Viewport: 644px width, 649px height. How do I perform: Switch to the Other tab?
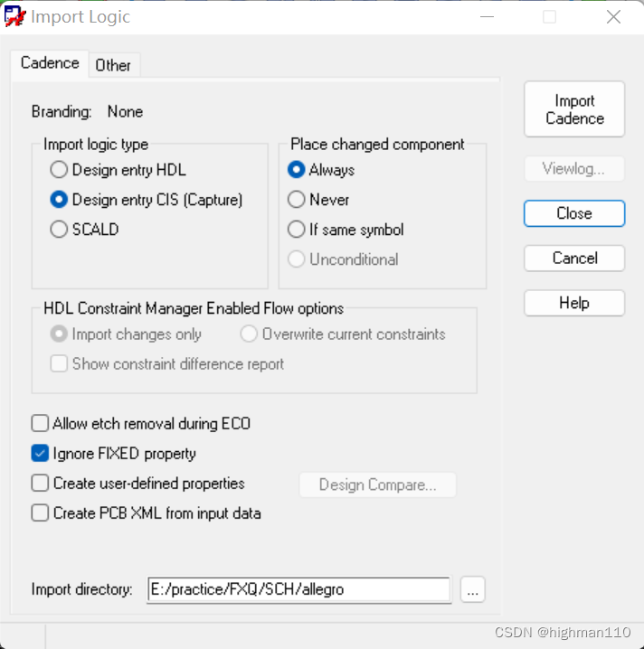(113, 65)
